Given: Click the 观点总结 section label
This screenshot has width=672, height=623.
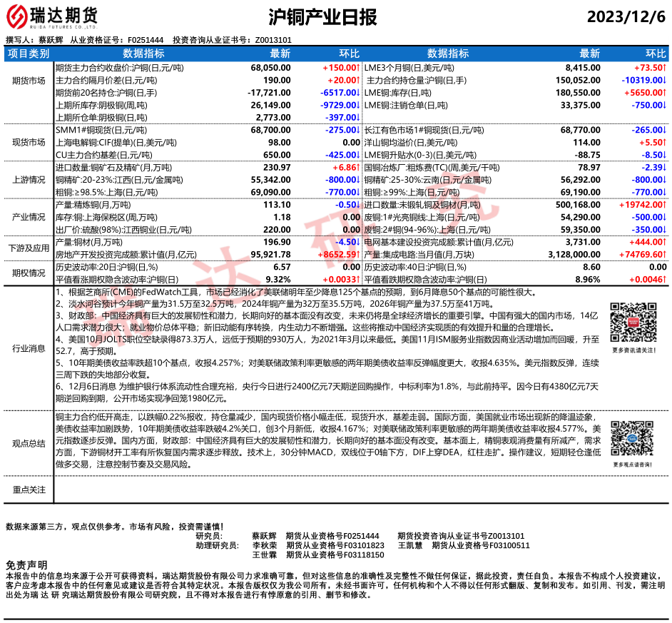Looking at the screenshot, I should [29, 443].
